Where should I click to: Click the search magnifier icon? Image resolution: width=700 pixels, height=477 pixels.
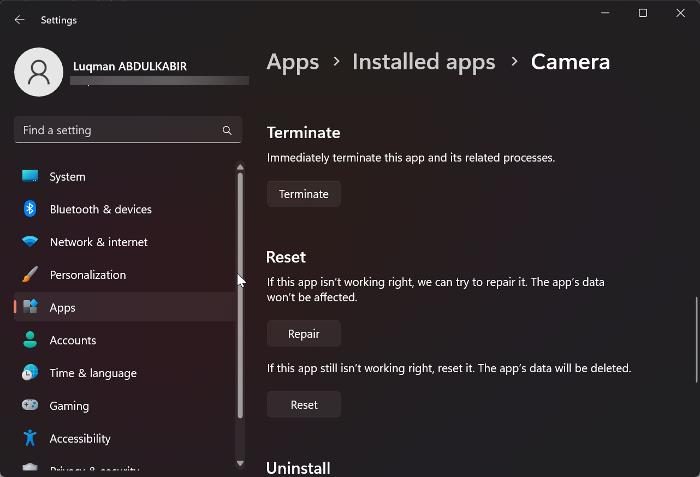tap(227, 130)
